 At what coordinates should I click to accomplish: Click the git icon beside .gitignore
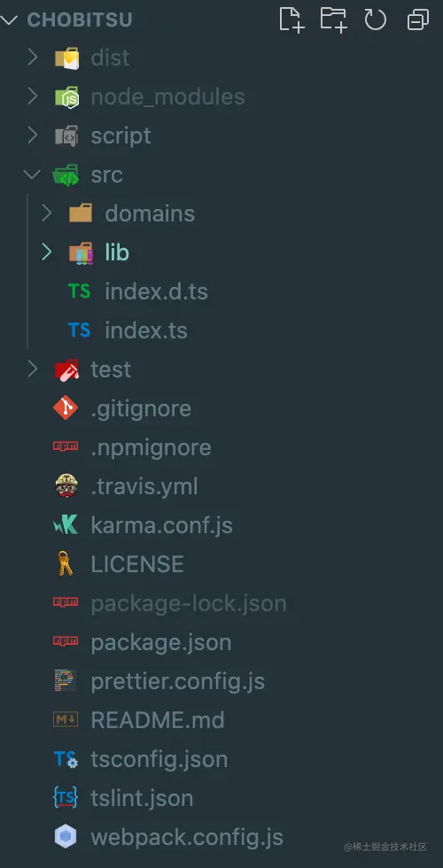[x=66, y=408]
